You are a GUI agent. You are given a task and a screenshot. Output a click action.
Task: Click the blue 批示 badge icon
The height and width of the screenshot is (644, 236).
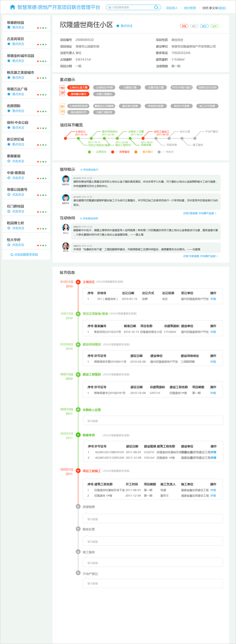[x=204, y=26]
